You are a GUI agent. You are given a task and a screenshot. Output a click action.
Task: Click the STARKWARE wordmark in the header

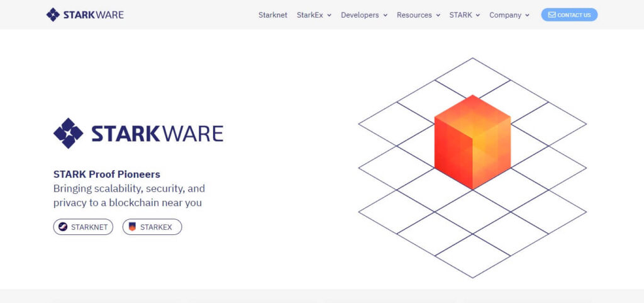94,15
